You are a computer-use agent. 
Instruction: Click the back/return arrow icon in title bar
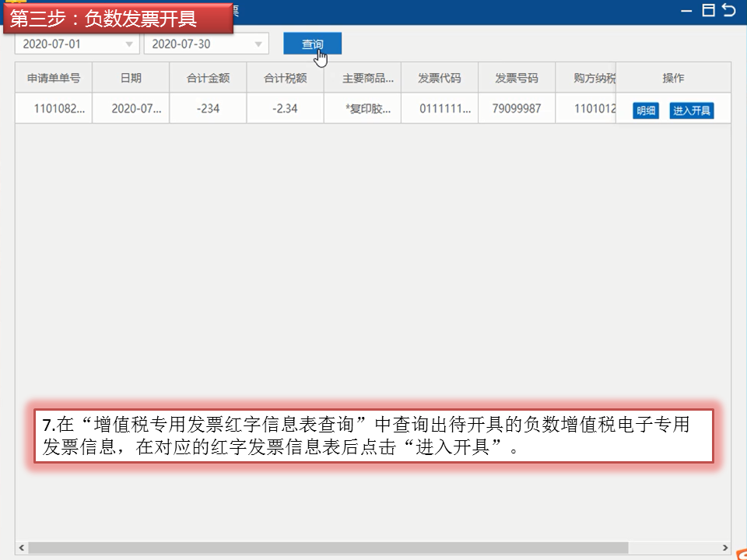click(729, 9)
